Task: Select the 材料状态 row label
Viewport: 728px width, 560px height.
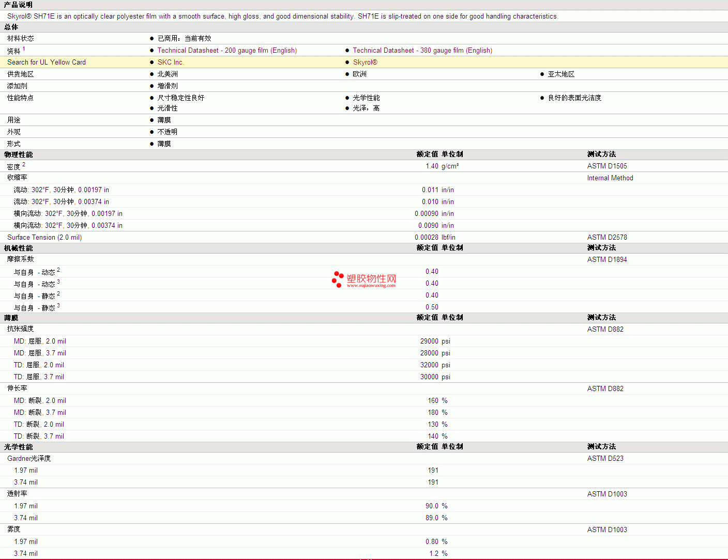Action: [x=21, y=38]
